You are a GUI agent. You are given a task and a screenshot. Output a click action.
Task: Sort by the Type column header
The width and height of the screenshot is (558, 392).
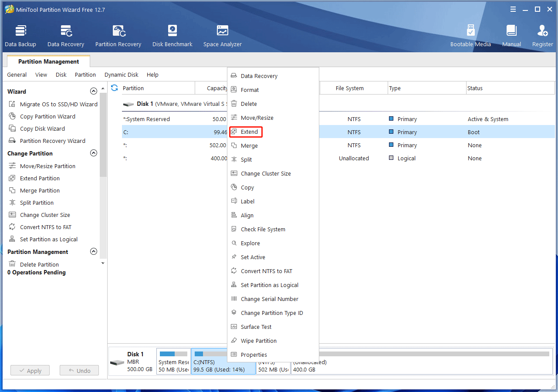pyautogui.click(x=427, y=88)
